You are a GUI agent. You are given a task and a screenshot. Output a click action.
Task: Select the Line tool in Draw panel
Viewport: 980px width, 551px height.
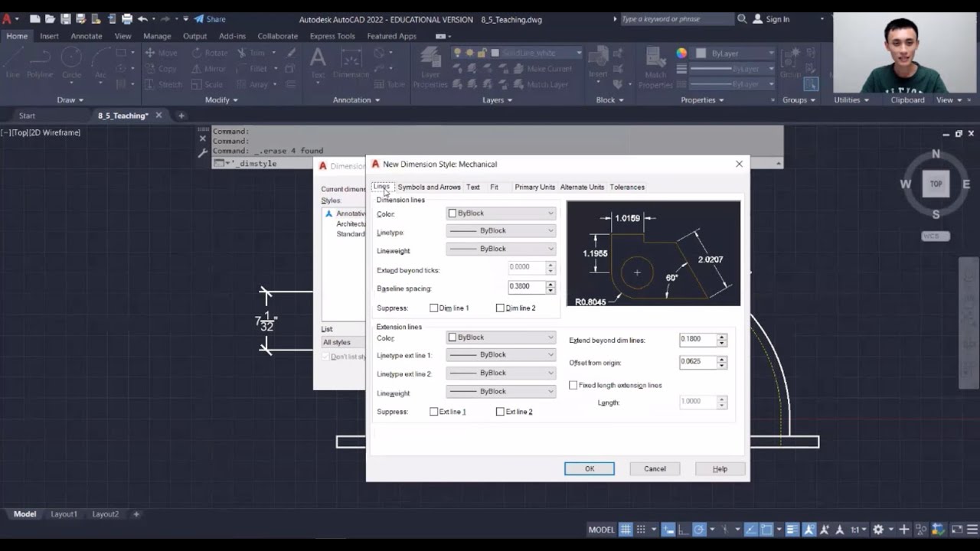tap(13, 63)
